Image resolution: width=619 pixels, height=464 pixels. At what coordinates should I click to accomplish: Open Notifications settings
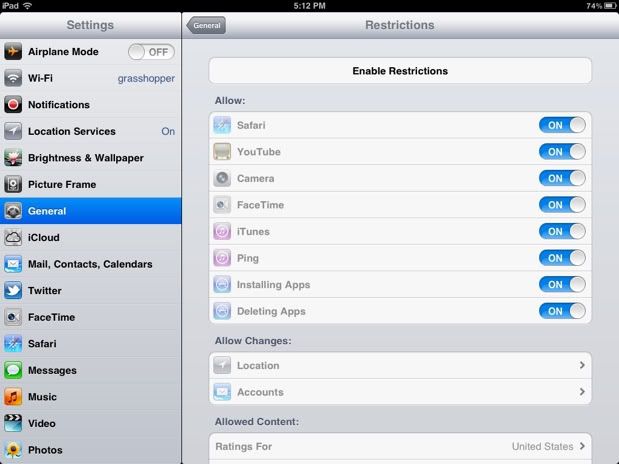pos(90,105)
